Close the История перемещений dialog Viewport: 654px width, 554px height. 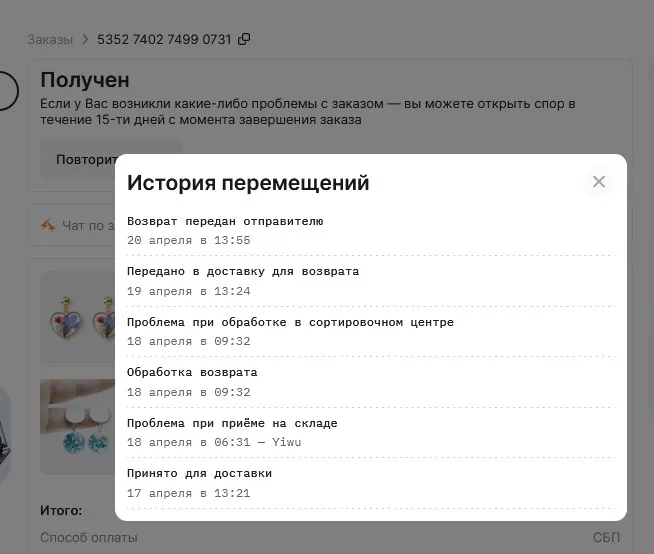click(599, 181)
